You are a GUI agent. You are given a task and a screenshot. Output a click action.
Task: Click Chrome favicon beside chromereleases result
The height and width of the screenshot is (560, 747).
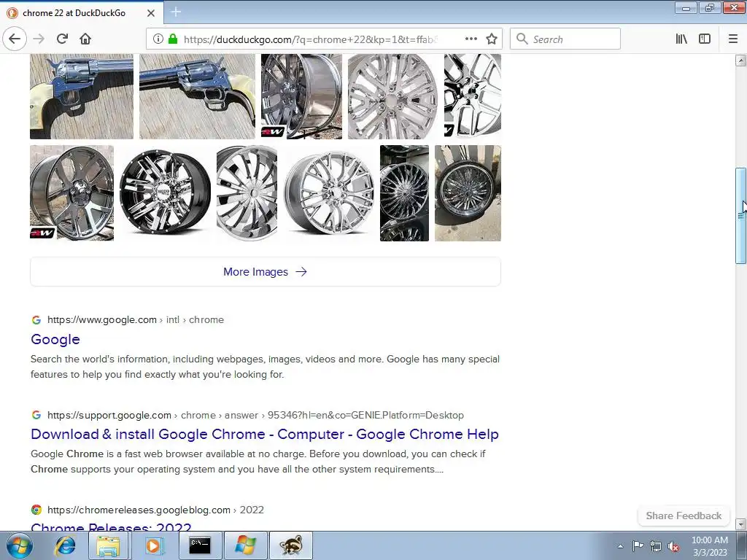point(36,510)
